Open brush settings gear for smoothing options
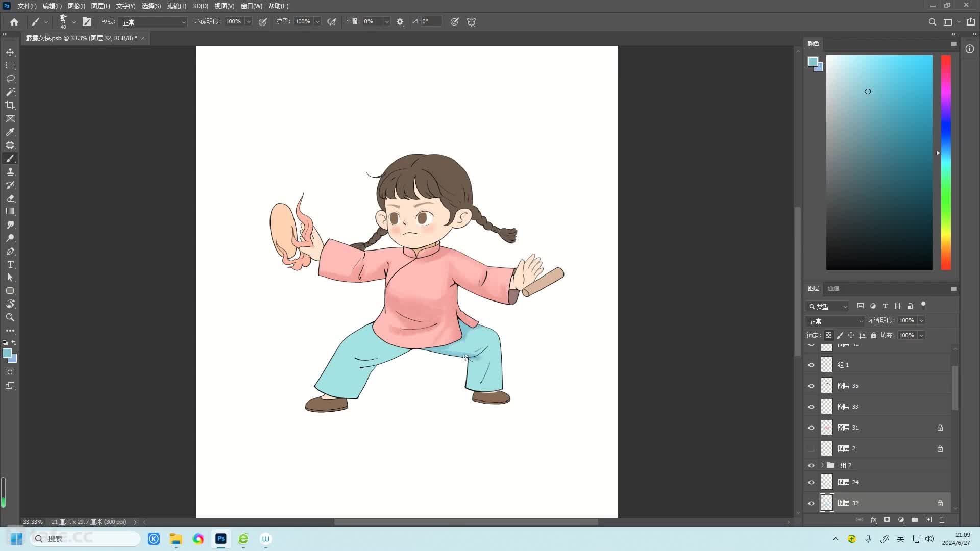Viewport: 980px width, 551px height. click(400, 22)
